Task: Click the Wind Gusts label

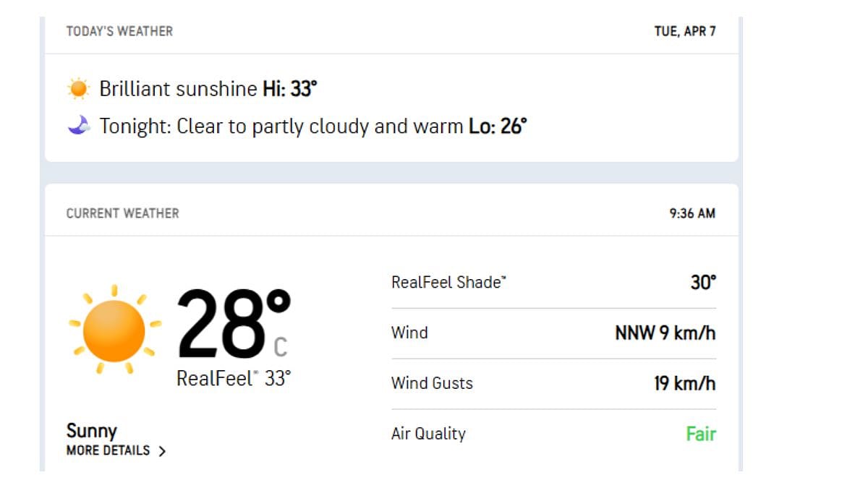Action: (x=432, y=383)
